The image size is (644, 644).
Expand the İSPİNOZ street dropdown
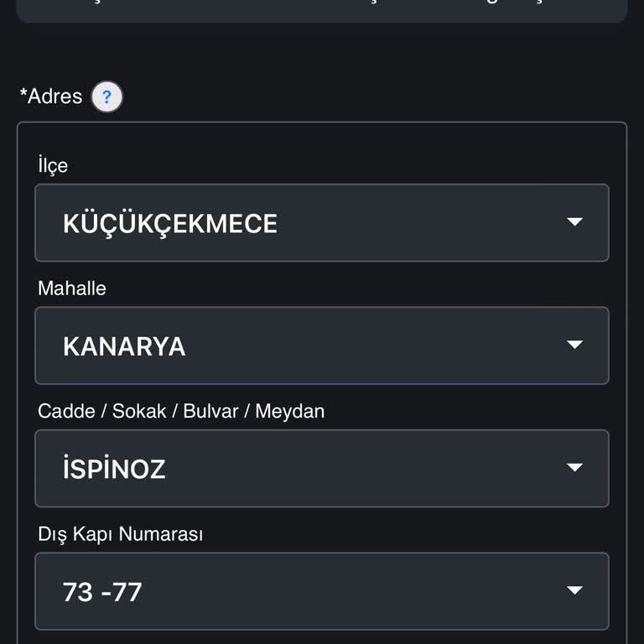(x=321, y=468)
